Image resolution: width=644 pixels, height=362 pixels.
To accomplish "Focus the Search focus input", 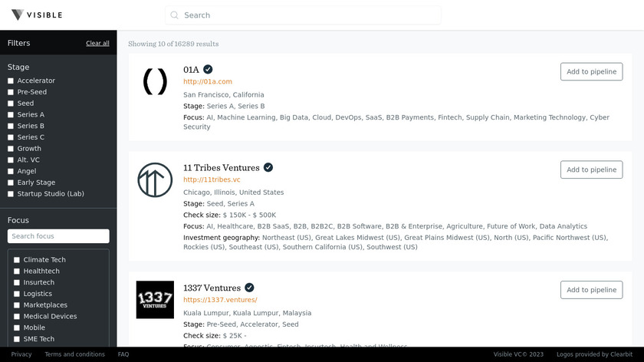I will pos(58,236).
